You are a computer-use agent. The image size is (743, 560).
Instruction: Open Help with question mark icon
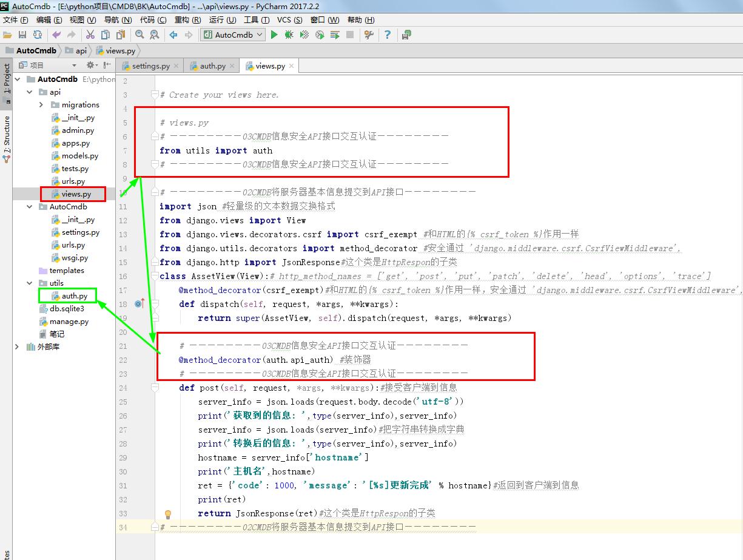pos(388,35)
